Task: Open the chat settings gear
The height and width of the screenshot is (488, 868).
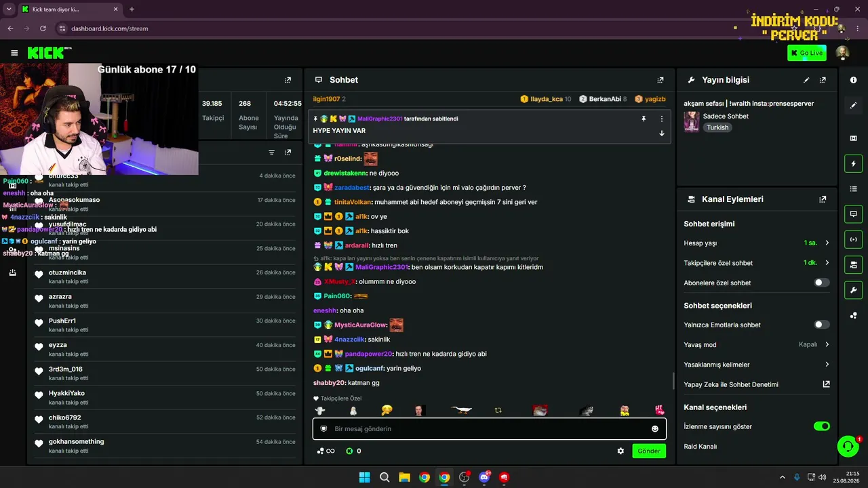Action: tap(620, 451)
